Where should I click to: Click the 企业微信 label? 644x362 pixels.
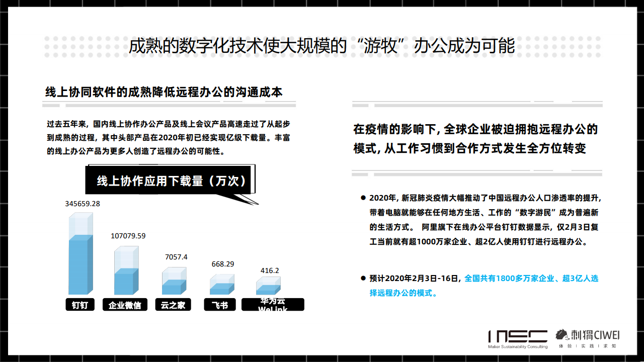pyautogui.click(x=125, y=305)
